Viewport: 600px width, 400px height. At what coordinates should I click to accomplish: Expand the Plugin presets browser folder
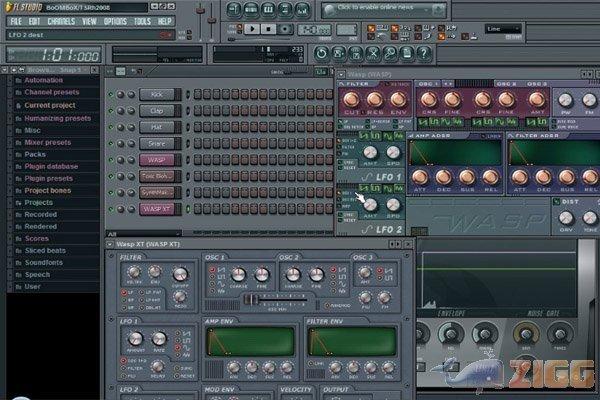(49, 178)
